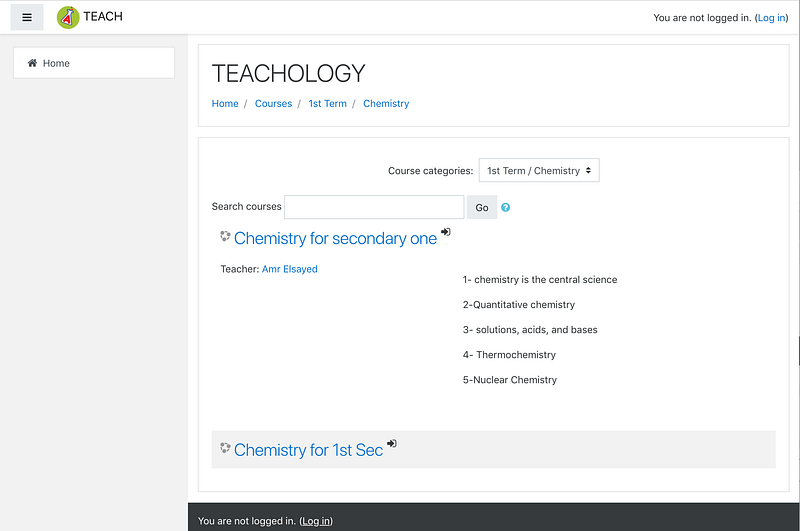The height and width of the screenshot is (531, 800).
Task: Open the Chemistry for secondary one course
Action: click(x=335, y=238)
